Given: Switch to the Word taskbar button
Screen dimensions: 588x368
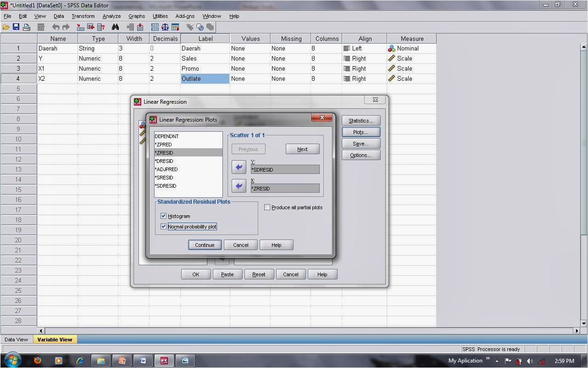Looking at the screenshot, I should click(x=143, y=361).
